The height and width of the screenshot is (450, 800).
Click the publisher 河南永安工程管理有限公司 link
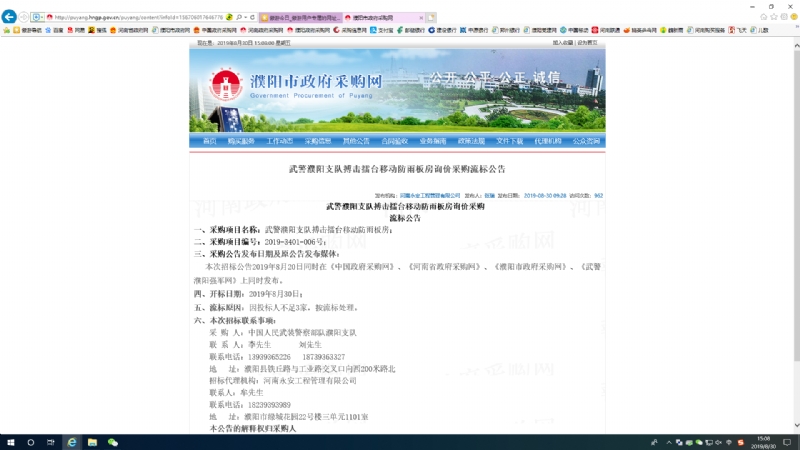[x=430, y=195]
